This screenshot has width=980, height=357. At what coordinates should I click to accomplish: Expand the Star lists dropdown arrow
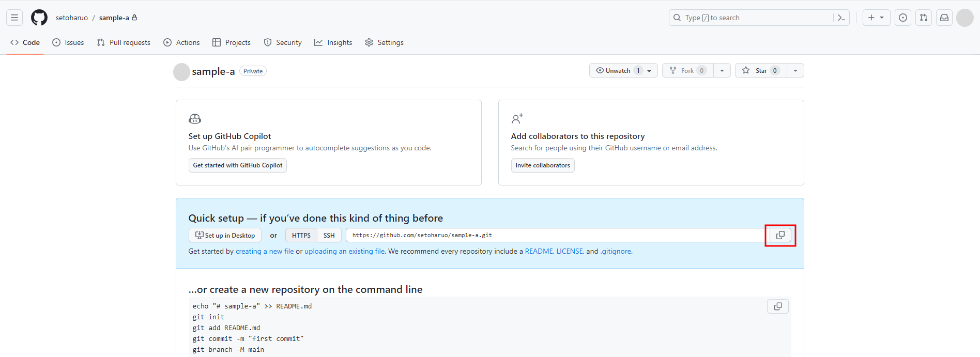[795, 71]
